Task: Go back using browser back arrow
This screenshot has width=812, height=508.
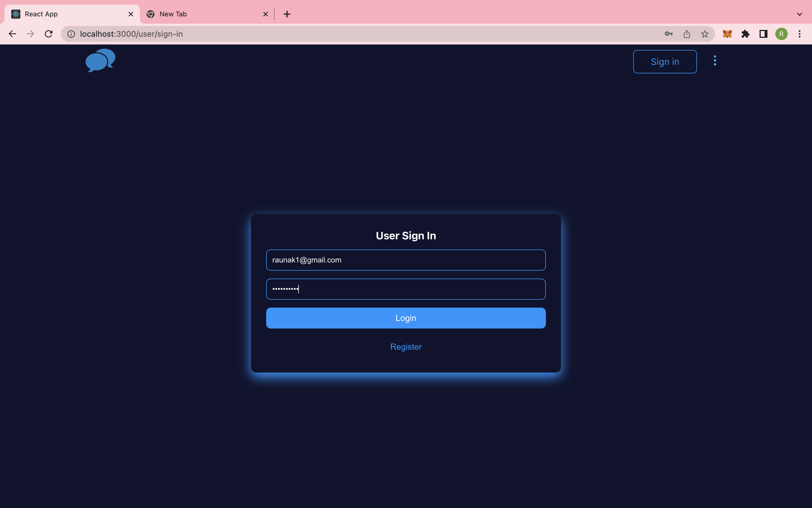Action: pos(12,34)
